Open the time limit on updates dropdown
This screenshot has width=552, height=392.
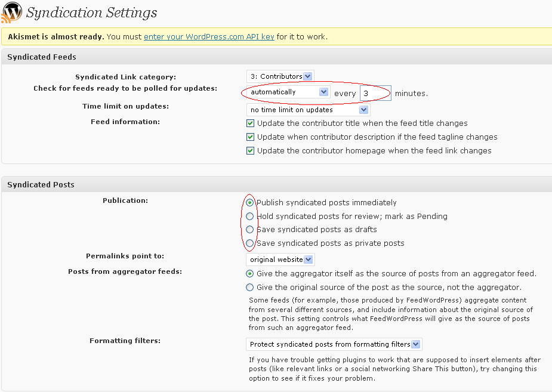point(309,110)
